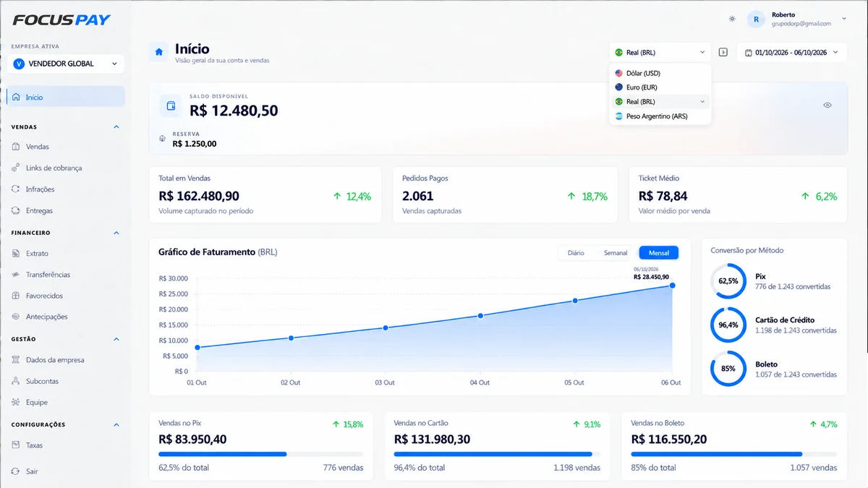Click the calendar icon in date range
868x488 pixels.
coord(748,52)
